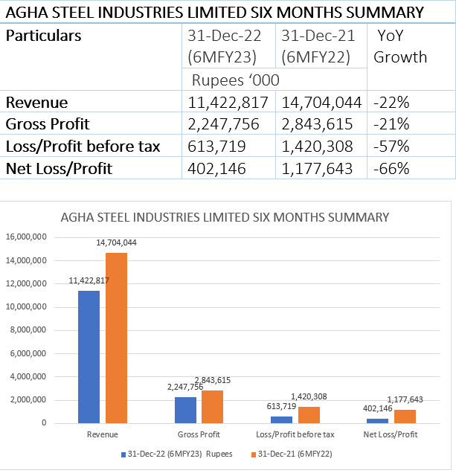Click the orange Loss/Profit before tax bar
This screenshot has width=456, height=476.
click(x=309, y=415)
